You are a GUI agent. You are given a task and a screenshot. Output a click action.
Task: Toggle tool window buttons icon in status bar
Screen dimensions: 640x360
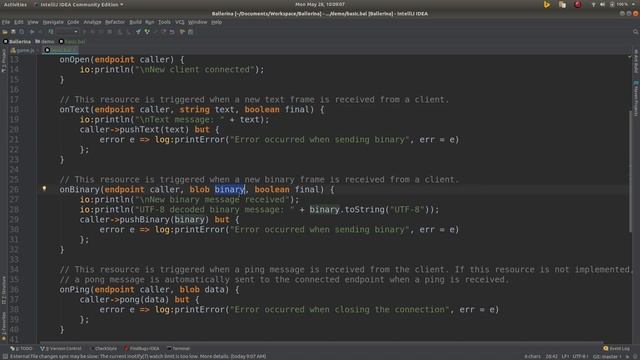pyautogui.click(x=4, y=356)
